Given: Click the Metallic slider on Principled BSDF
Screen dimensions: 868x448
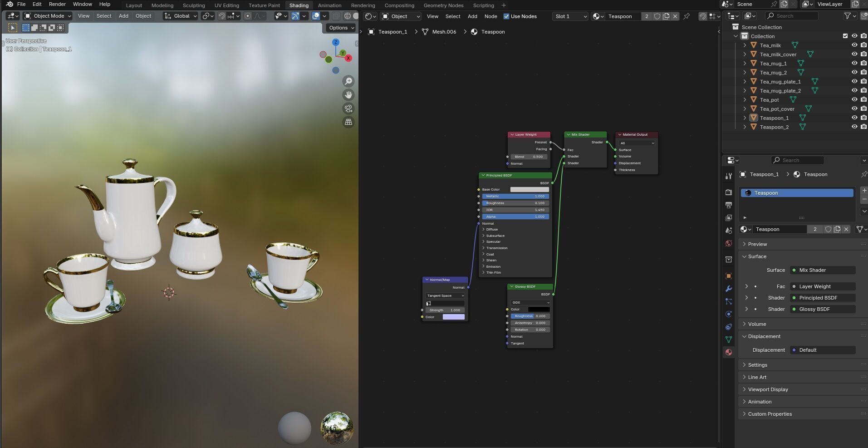Looking at the screenshot, I should pos(515,197).
